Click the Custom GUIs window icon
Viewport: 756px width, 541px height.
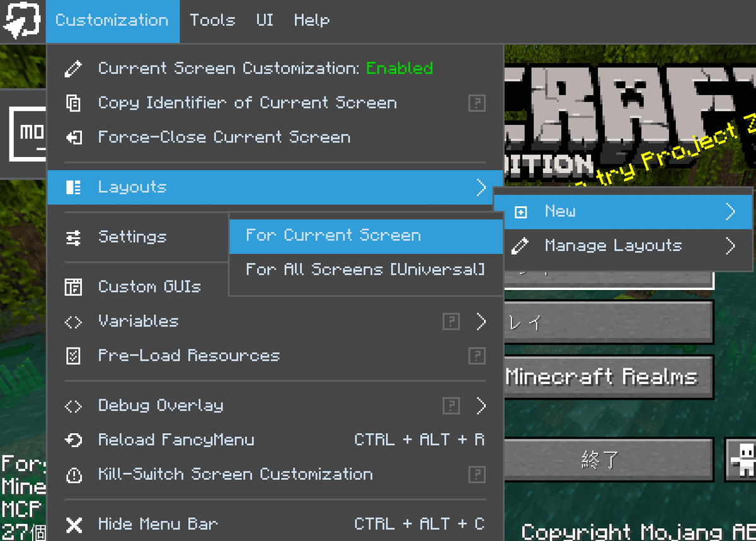[x=74, y=286]
